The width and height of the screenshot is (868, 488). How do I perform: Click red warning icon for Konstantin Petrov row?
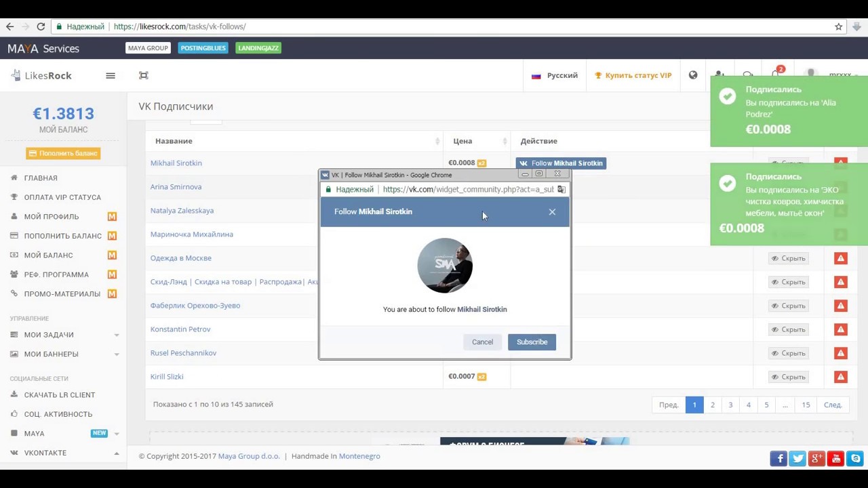pyautogui.click(x=841, y=329)
